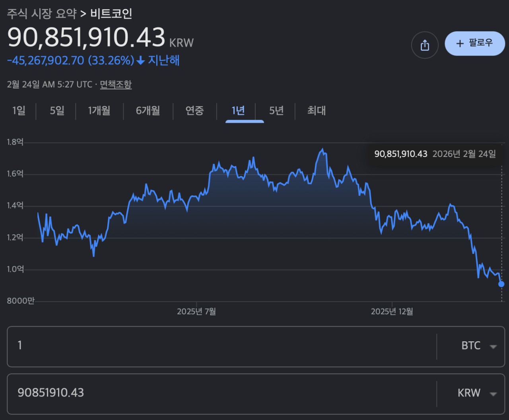Click the latest price point on chart
Screen dimensions: 509x420
click(x=501, y=284)
